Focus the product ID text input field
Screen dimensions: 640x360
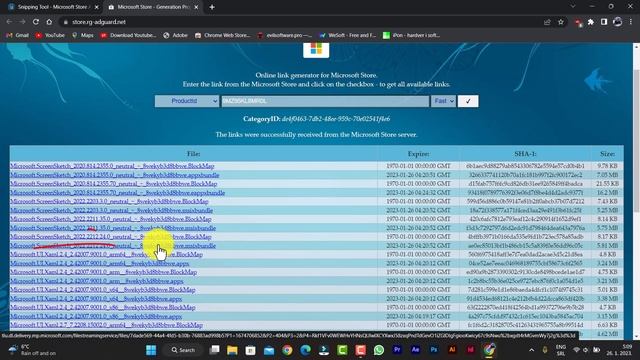[x=325, y=101]
